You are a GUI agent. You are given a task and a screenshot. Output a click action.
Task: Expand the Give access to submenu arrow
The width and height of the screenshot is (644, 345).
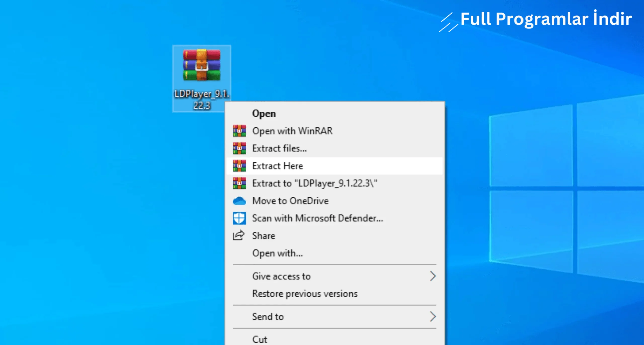[433, 276]
